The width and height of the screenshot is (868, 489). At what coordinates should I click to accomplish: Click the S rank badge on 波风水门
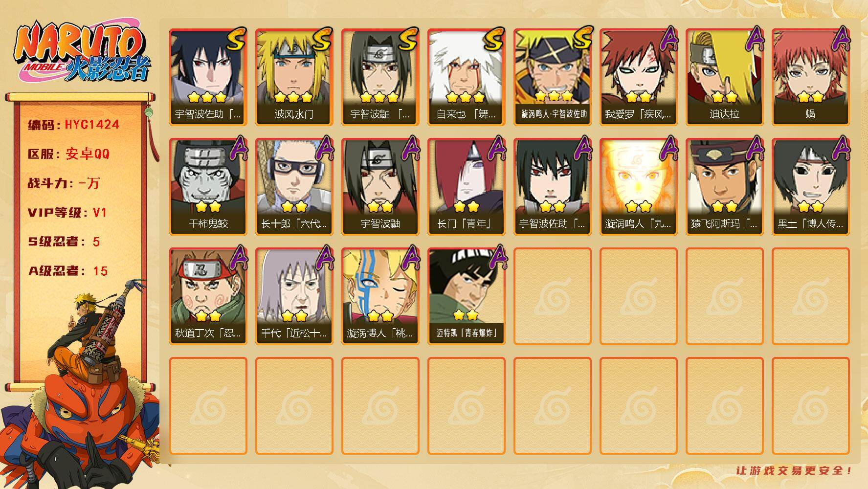(321, 39)
